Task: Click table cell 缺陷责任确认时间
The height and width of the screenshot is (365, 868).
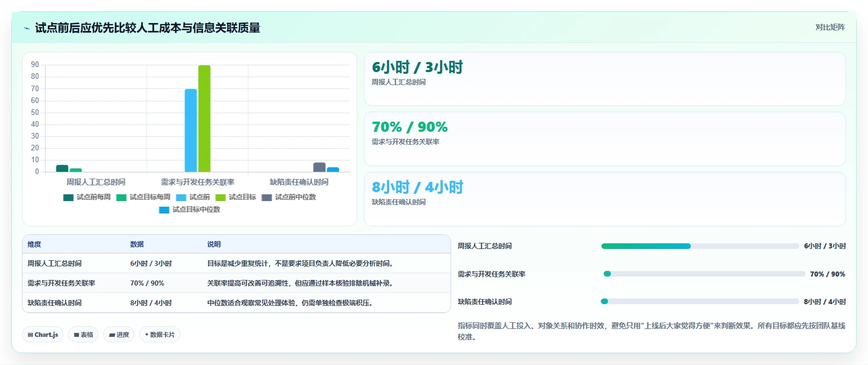Action: [x=55, y=303]
